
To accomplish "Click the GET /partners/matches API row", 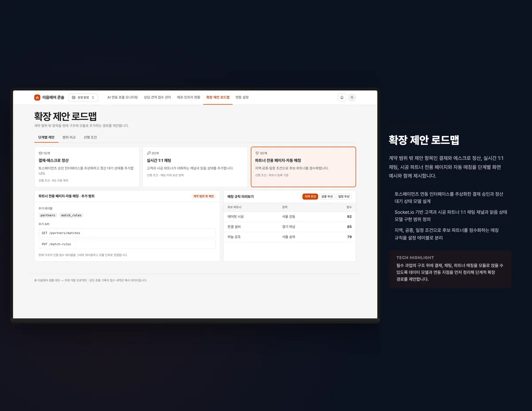I will point(127,233).
